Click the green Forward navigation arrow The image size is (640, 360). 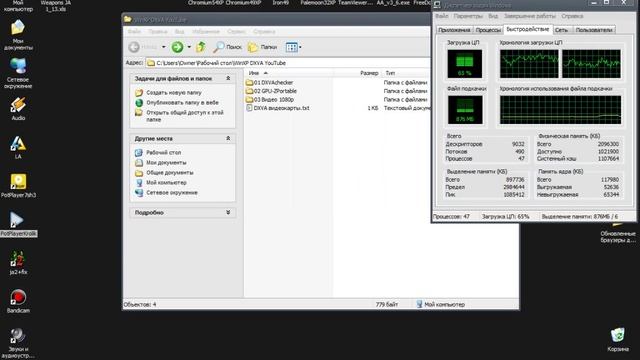pyautogui.click(x=177, y=47)
